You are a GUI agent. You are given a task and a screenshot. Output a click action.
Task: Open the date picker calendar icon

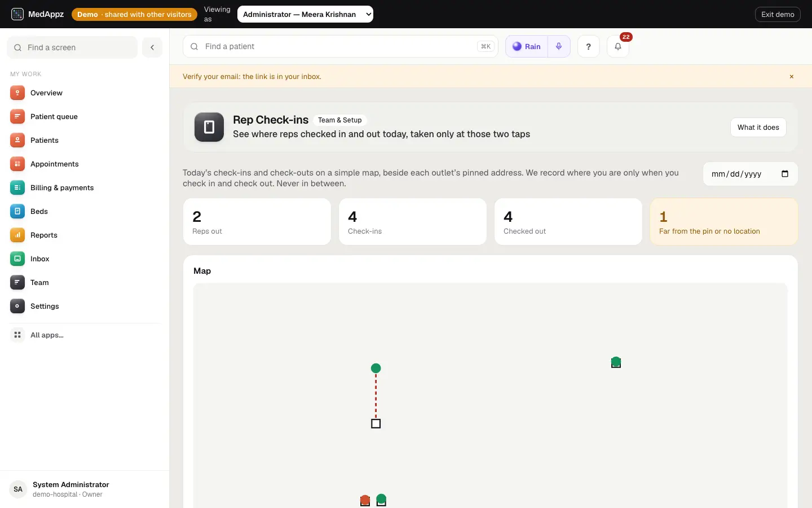click(x=785, y=174)
